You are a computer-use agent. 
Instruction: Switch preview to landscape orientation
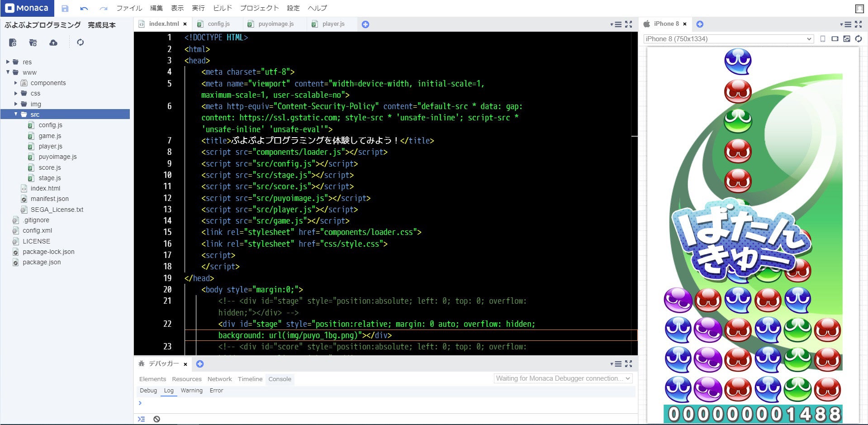[x=835, y=39]
